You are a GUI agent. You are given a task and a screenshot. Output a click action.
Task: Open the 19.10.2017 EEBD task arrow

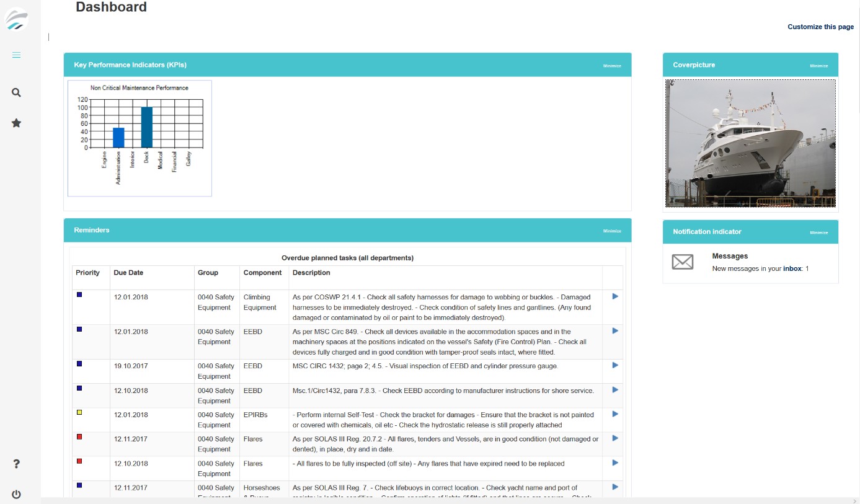pyautogui.click(x=615, y=365)
